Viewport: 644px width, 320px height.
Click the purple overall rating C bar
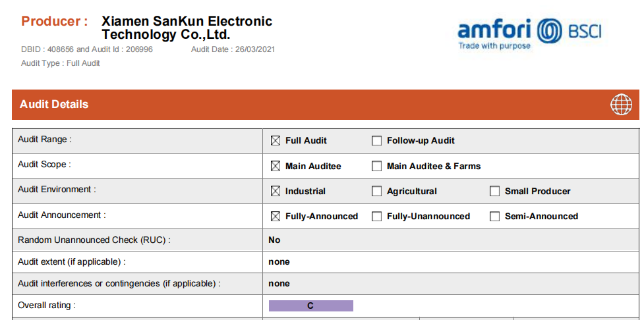coord(310,306)
